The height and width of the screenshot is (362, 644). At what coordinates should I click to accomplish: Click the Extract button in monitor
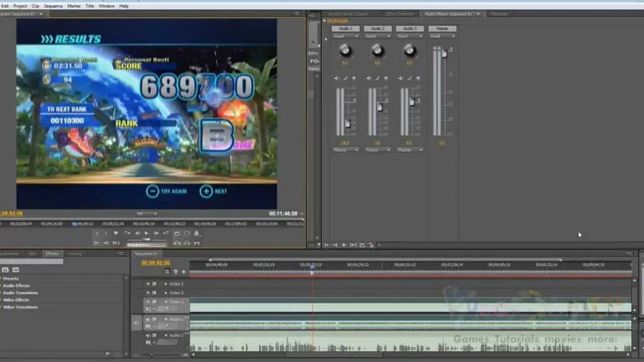187,243
